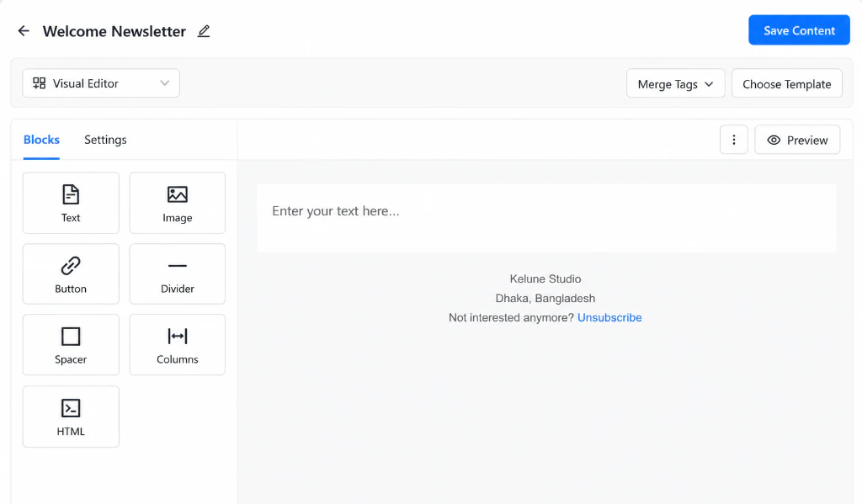Insert an HTML block
The width and height of the screenshot is (862, 504).
tap(71, 416)
